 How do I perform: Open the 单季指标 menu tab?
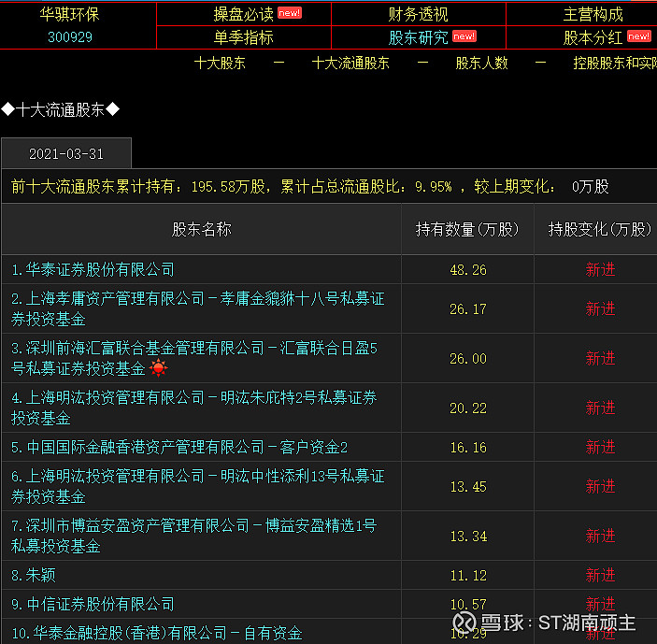tap(243, 37)
